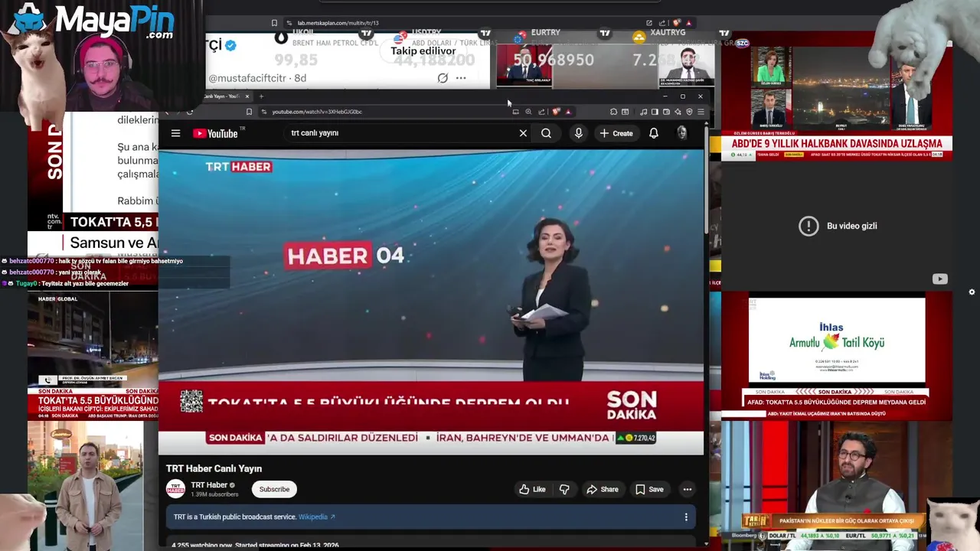The image size is (980, 551).
Task: Bookmark the youtube.com page in address bar
Action: click(x=249, y=112)
